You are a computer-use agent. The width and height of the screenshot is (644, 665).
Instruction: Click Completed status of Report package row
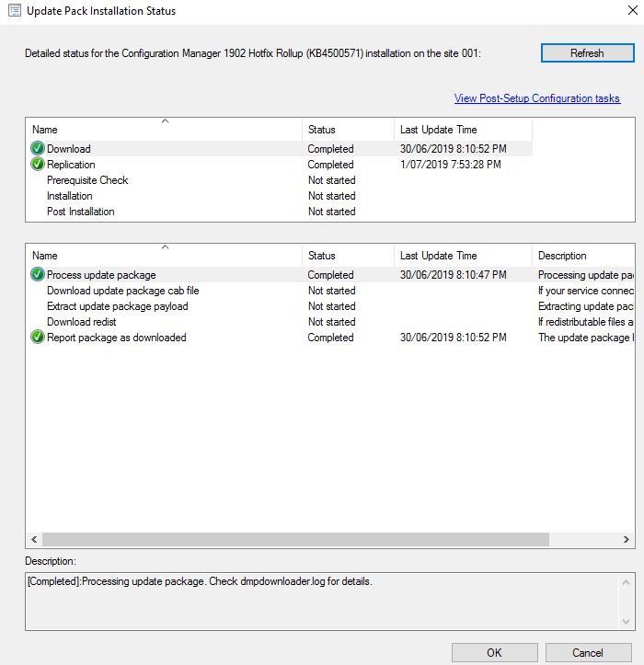tap(330, 338)
